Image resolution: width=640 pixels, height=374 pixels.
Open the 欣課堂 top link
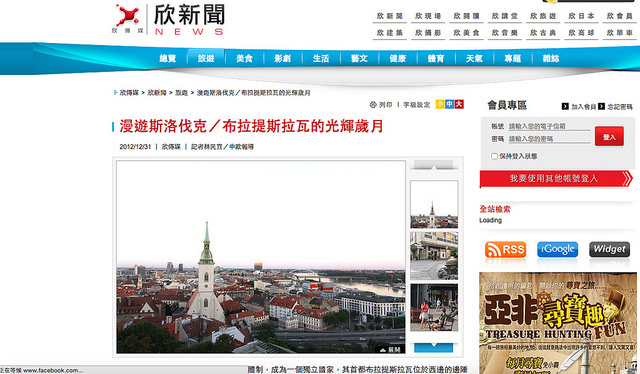click(x=504, y=16)
